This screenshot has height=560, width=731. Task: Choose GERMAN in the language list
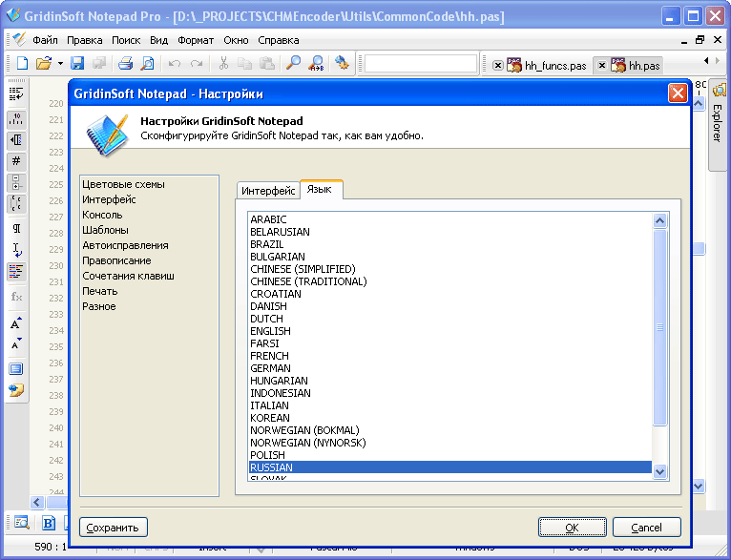coord(450,368)
